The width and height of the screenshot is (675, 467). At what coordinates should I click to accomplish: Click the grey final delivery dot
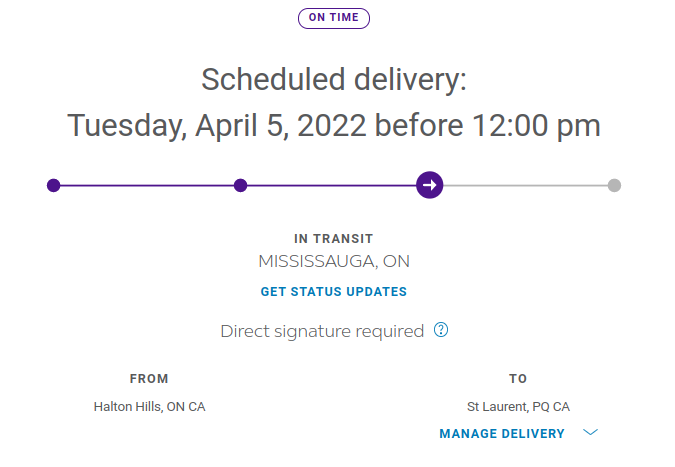click(x=614, y=185)
